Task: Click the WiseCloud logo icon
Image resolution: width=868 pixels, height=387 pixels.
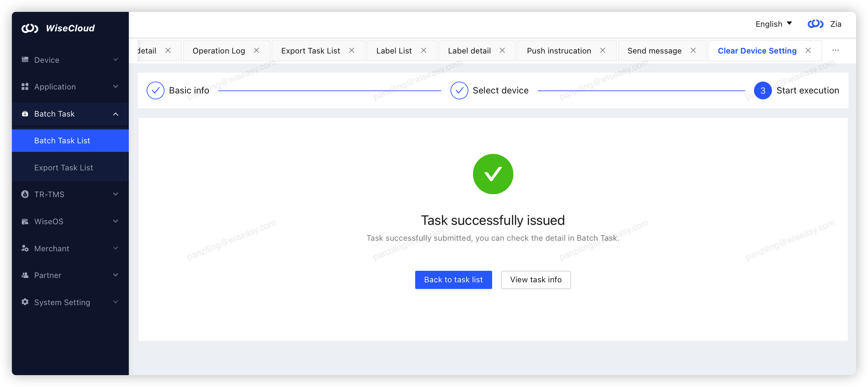Action: (30, 28)
